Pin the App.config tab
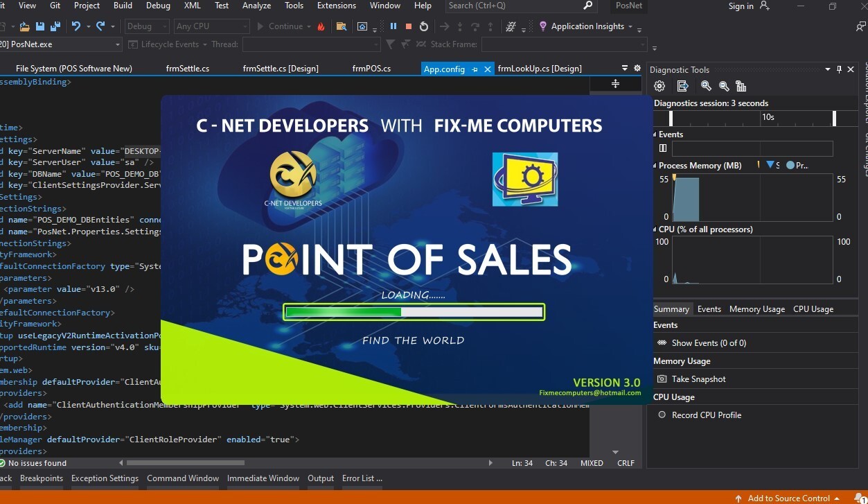Screen dimensions: 868x504 click(475, 69)
